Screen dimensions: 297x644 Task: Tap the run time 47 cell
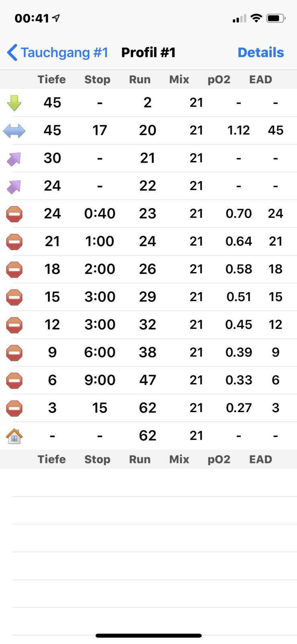(147, 380)
